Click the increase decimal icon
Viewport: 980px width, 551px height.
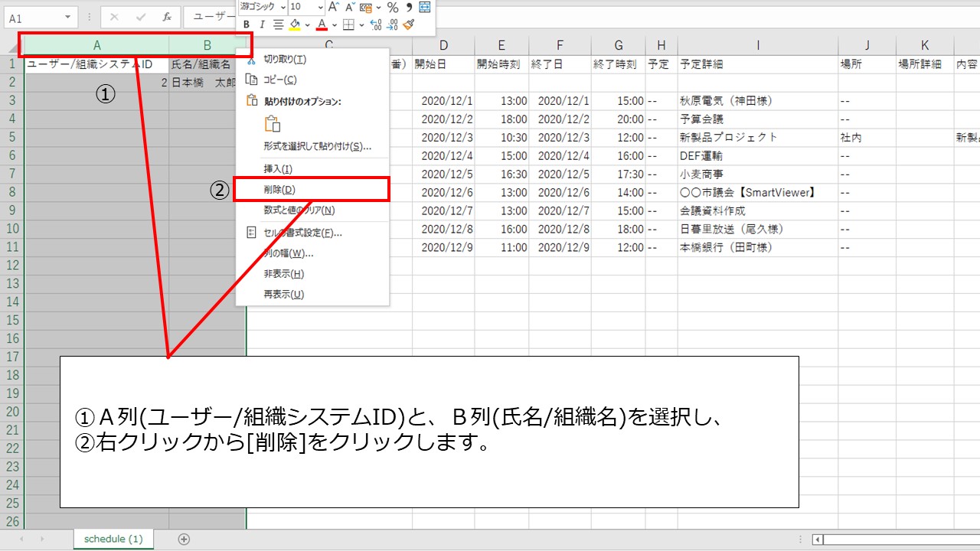coord(375,24)
